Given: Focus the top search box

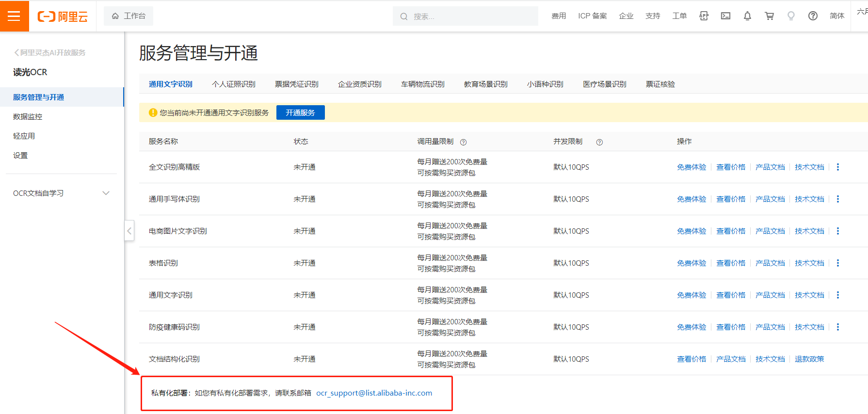Looking at the screenshot, I should coord(466,16).
